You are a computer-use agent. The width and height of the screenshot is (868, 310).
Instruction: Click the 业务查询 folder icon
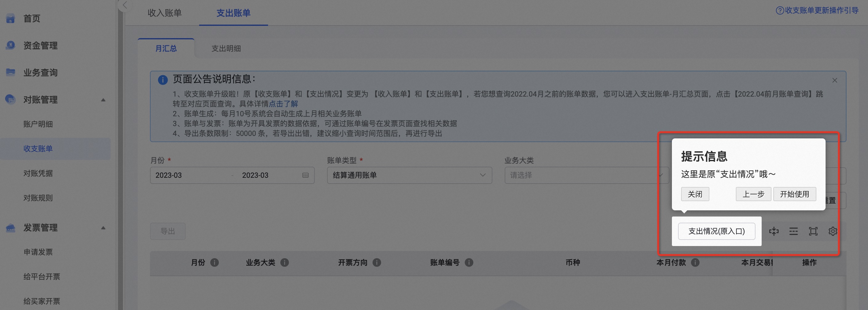pos(10,72)
